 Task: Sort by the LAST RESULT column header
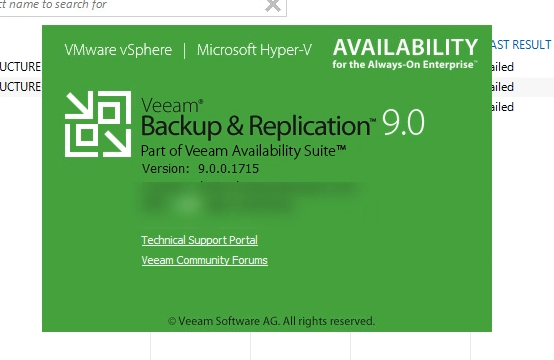coord(521,45)
